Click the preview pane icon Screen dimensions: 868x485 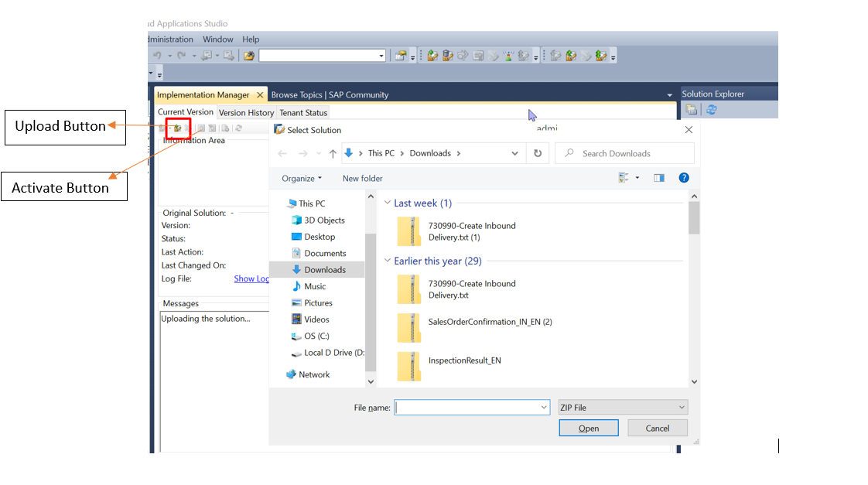(659, 178)
